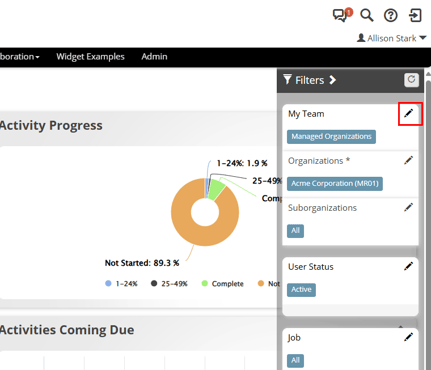Click the user profile silhouette icon
Image resolution: width=431 pixels, height=370 pixels.
[361, 38]
